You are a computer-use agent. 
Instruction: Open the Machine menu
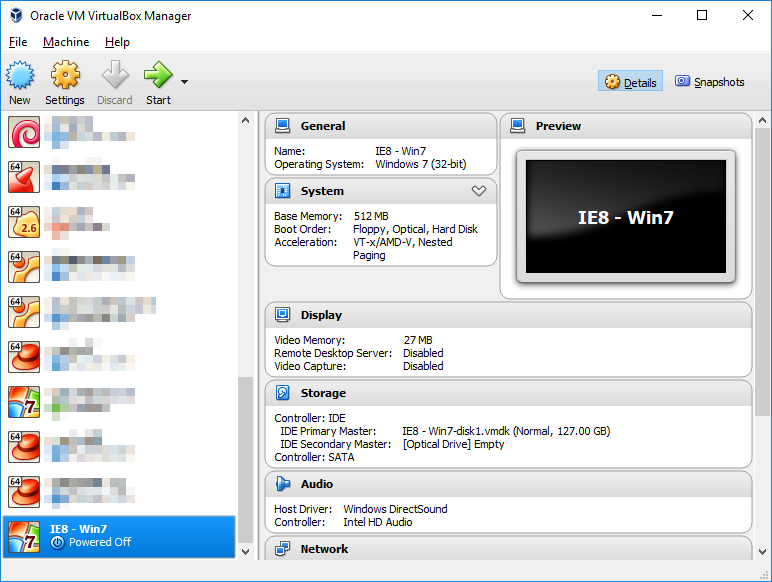[x=66, y=42]
